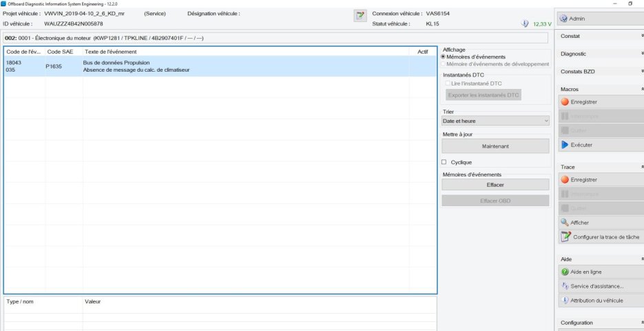Click green help icon of Aide en ligne

click(x=565, y=272)
